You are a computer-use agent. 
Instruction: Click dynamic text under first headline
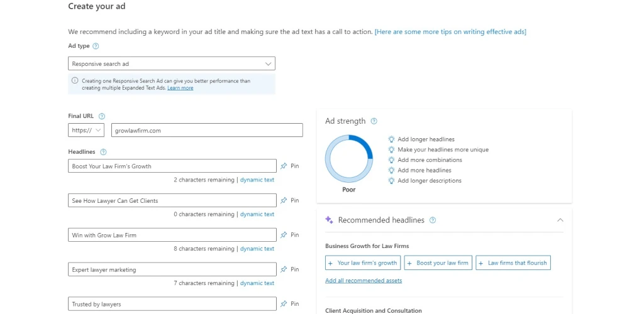coord(257,180)
